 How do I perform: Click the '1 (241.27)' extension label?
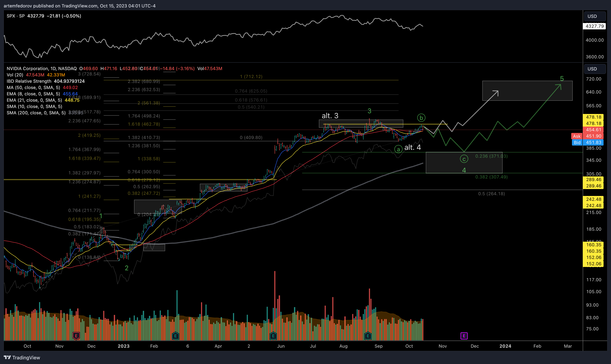click(89, 196)
